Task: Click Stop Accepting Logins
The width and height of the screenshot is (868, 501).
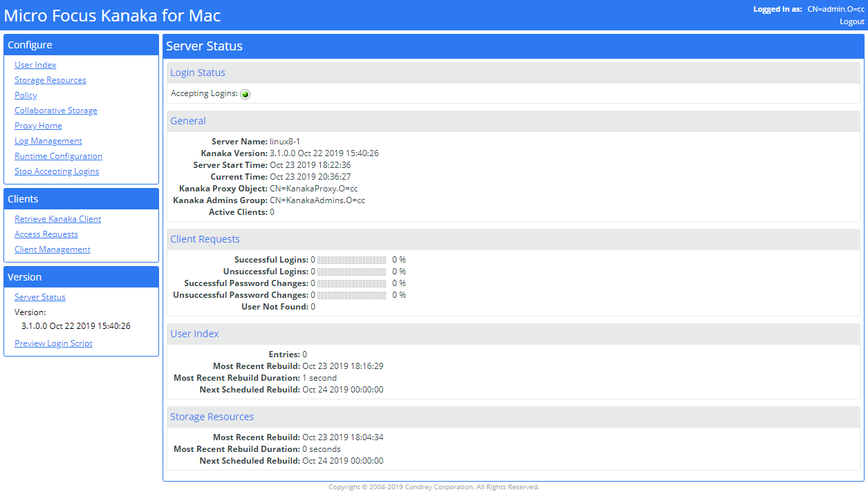Action: click(57, 171)
